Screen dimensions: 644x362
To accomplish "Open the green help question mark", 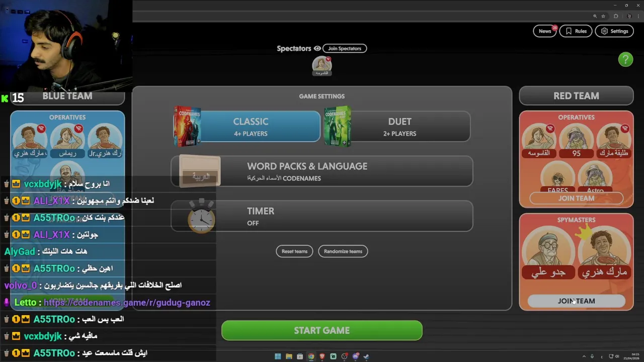I will pos(625,59).
